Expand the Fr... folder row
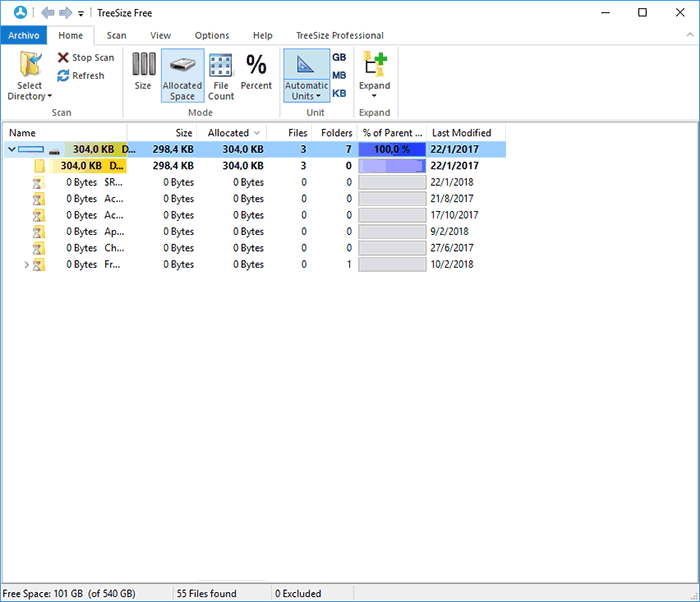The height and width of the screenshot is (602, 700). (26, 264)
